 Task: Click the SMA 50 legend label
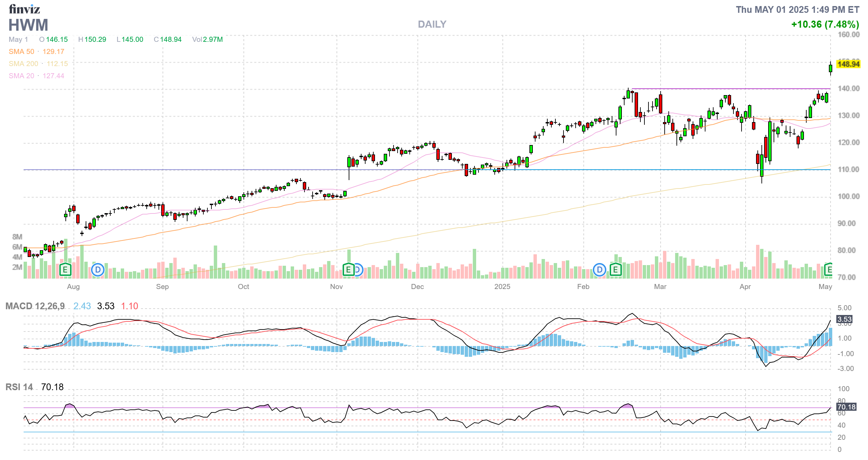click(x=21, y=52)
